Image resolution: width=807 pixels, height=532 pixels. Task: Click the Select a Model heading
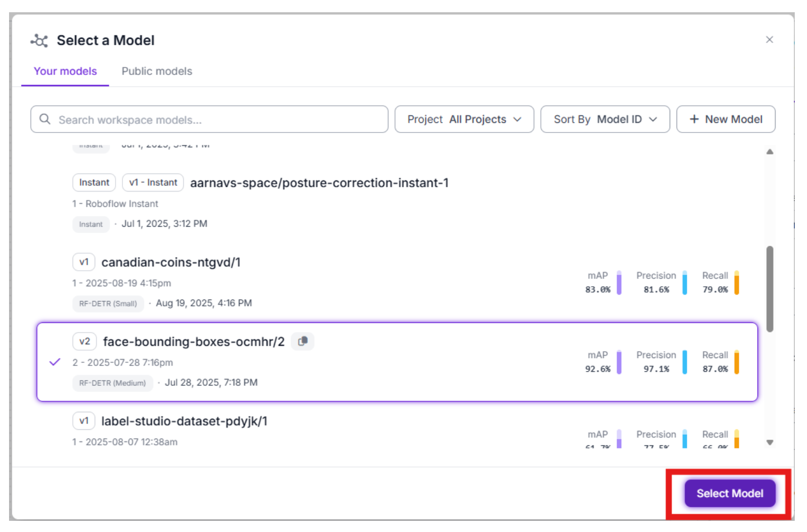(x=105, y=40)
